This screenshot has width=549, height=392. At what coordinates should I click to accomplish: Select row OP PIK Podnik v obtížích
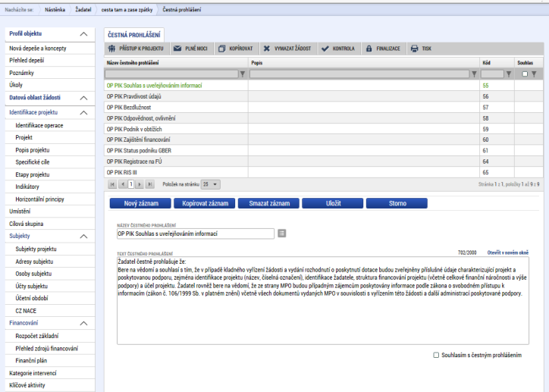tap(324, 129)
